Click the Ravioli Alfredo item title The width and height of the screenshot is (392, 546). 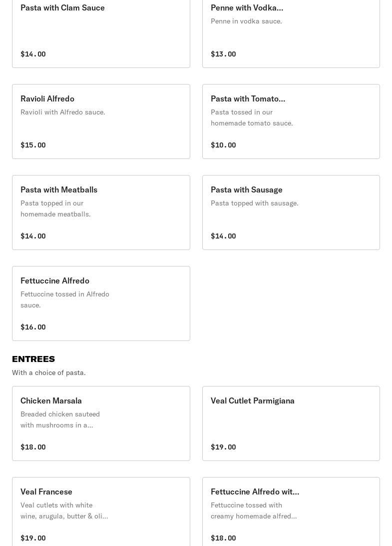47,98
